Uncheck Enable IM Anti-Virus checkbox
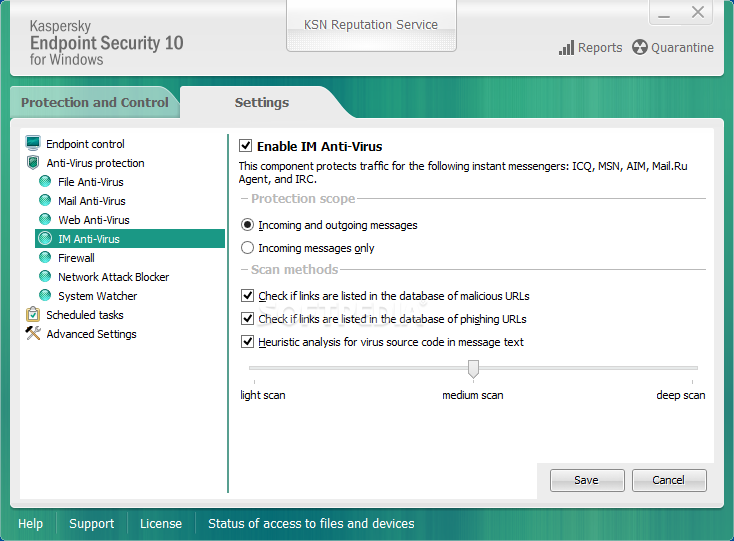The image size is (734, 541). pyautogui.click(x=246, y=146)
